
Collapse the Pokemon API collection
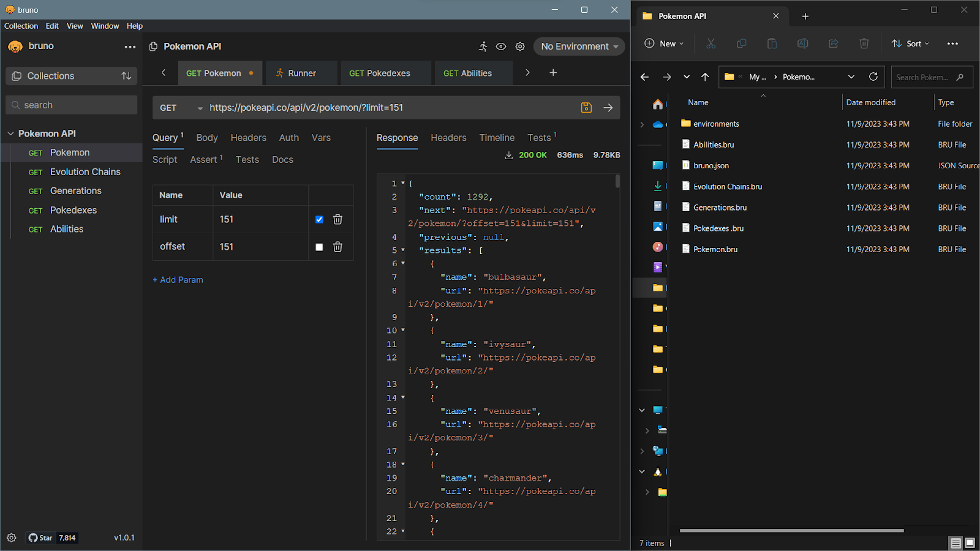(x=10, y=133)
